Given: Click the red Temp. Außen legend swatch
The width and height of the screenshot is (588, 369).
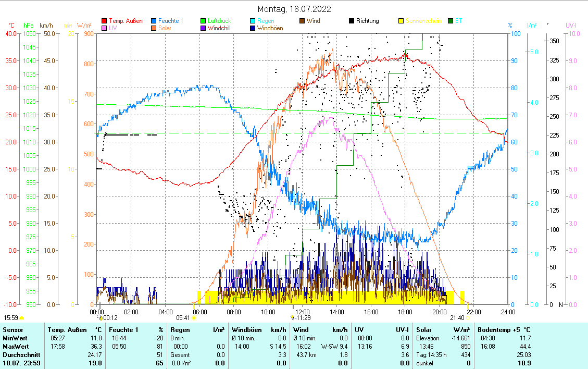Looking at the screenshot, I should [x=104, y=21].
